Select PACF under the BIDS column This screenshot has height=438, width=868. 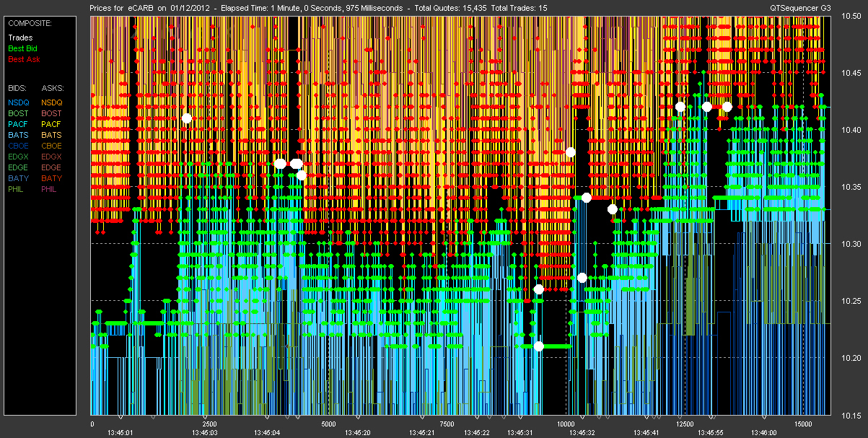point(18,124)
